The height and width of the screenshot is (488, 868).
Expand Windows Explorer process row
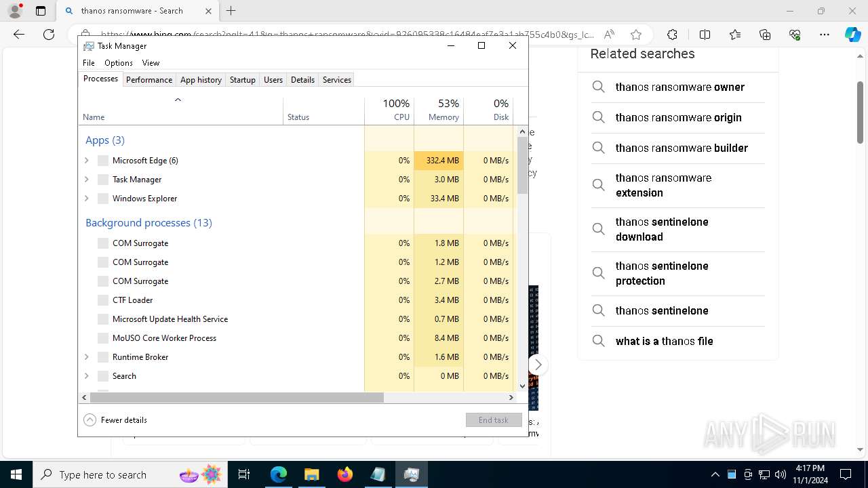(x=86, y=199)
